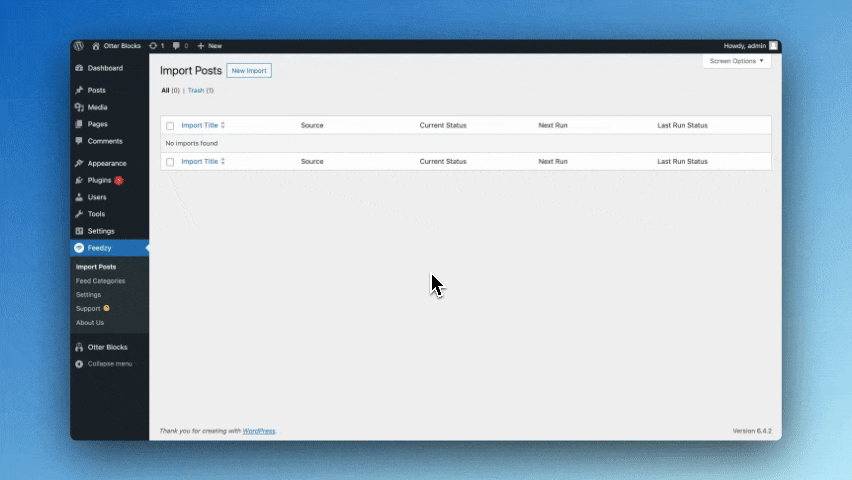Go to the Media menu
This screenshot has height=480, width=852.
[x=98, y=107]
